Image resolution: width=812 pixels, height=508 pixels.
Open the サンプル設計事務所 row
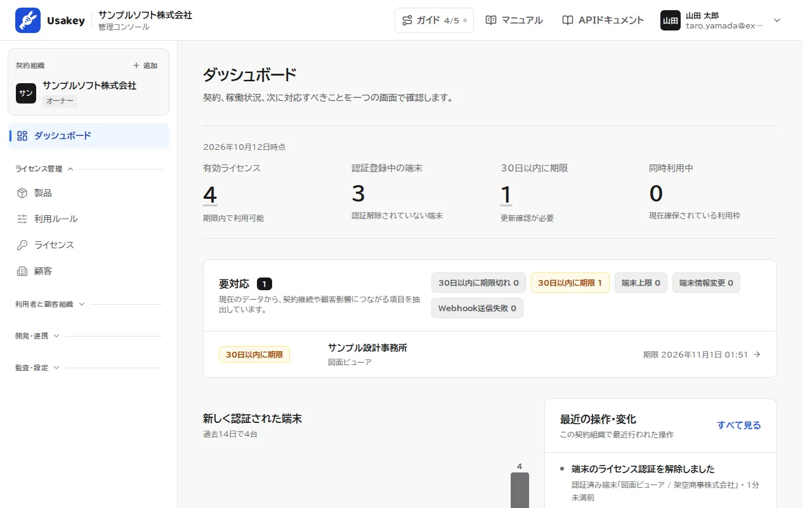tap(490, 354)
